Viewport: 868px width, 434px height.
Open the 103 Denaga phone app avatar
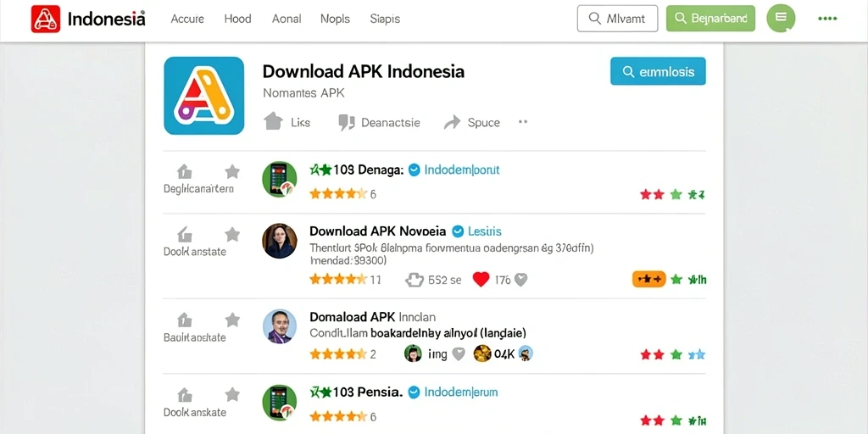280,180
